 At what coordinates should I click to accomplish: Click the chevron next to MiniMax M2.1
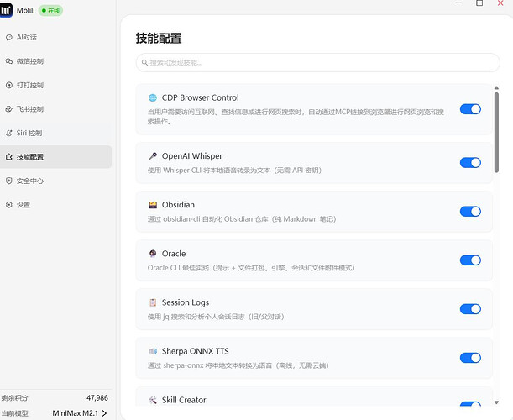tap(104, 413)
